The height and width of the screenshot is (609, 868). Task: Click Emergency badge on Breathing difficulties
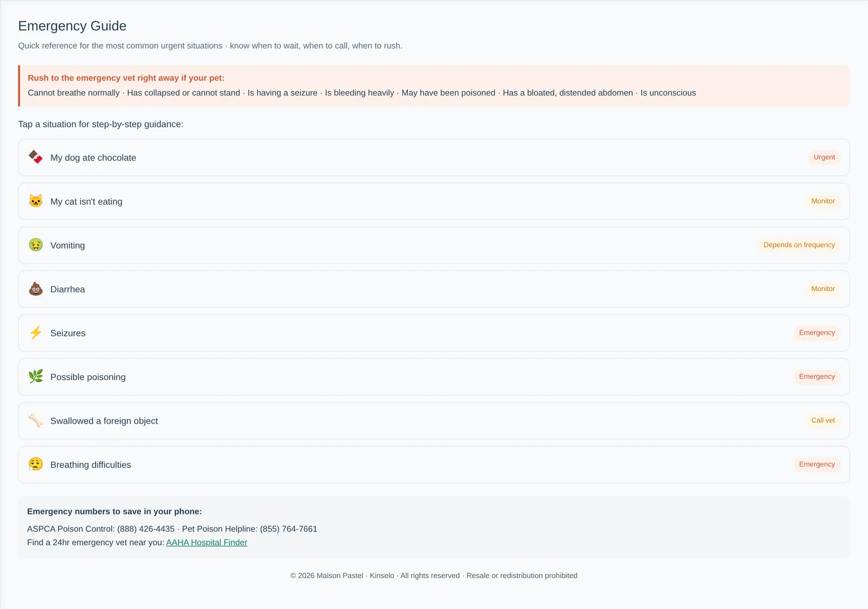(817, 465)
